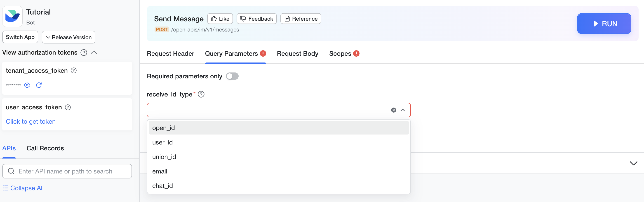Screen dimensions: 644x202
Task: Open help for View authorization tokens
Action: click(84, 52)
